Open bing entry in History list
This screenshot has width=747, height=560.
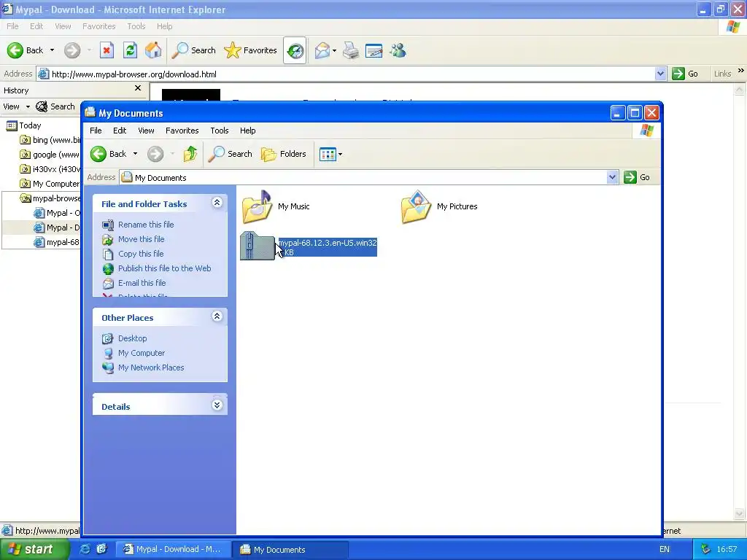coord(50,140)
